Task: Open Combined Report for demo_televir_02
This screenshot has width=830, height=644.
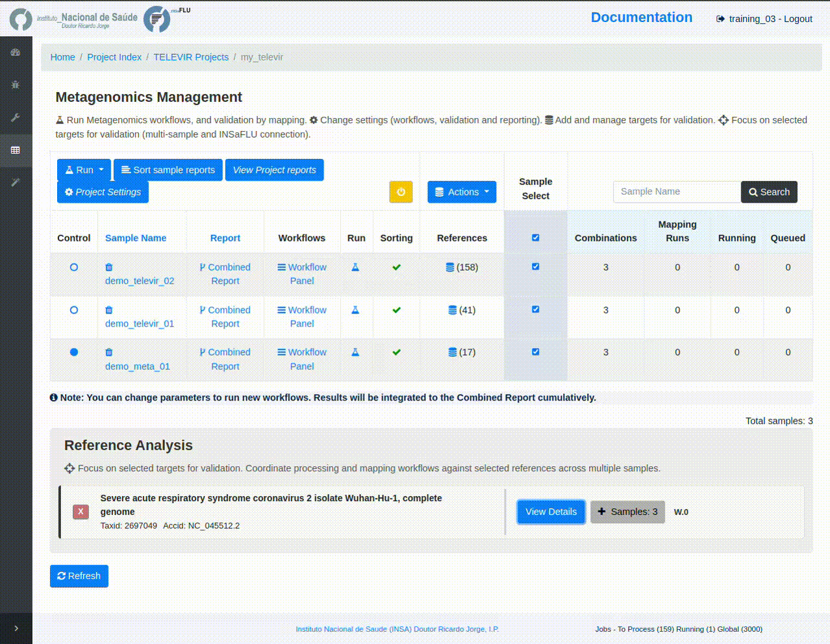Action: [x=225, y=274]
